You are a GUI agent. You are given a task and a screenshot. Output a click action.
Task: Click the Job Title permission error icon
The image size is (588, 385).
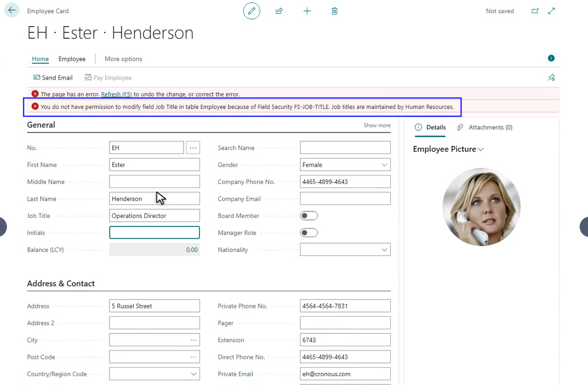coord(35,107)
